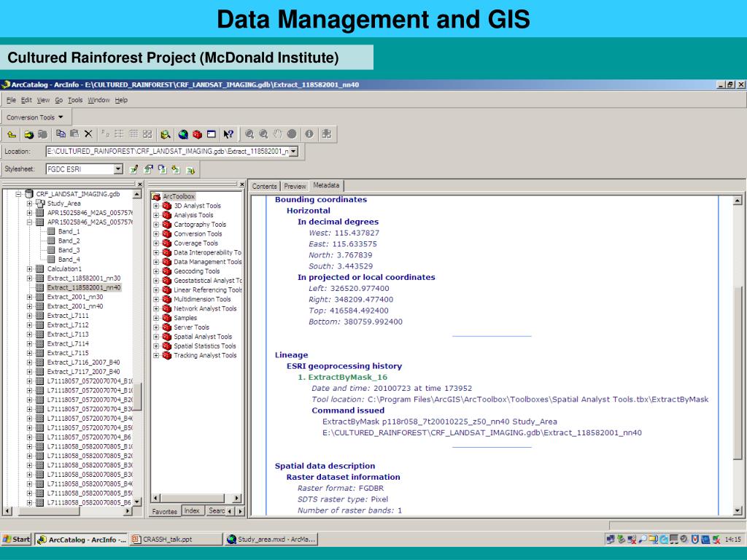Expand the Calculation1 raster node
Viewport: 747px width, 560px height.
[29, 269]
